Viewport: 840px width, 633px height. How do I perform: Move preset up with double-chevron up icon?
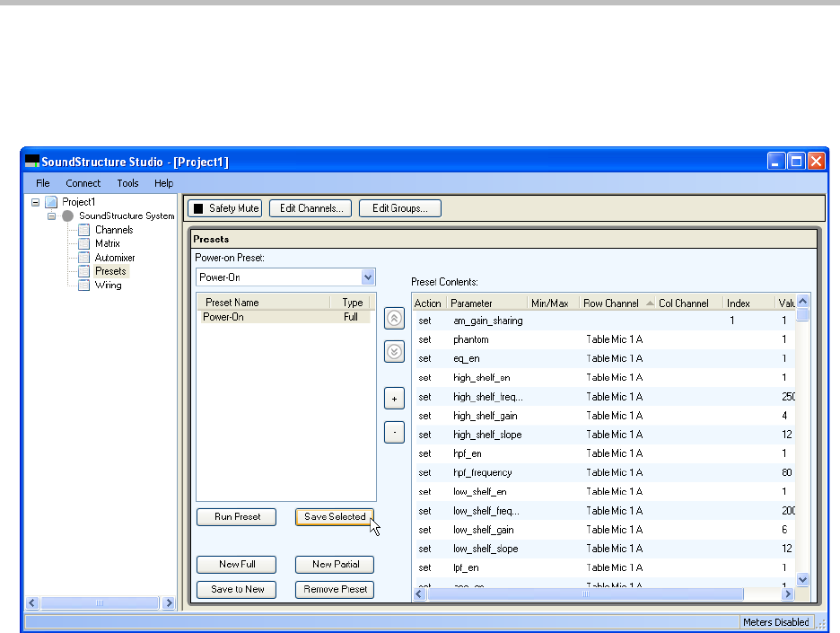pyautogui.click(x=394, y=319)
